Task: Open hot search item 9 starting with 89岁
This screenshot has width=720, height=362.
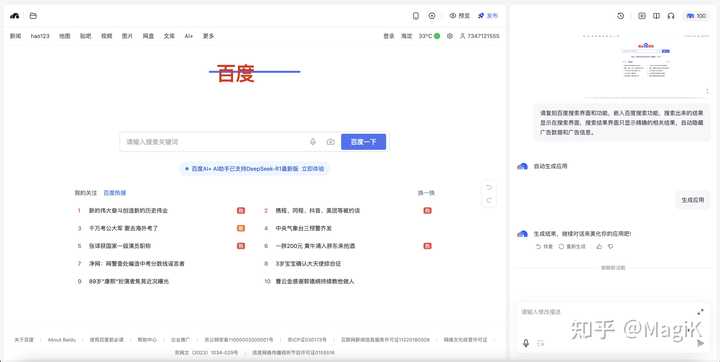Action: point(129,281)
